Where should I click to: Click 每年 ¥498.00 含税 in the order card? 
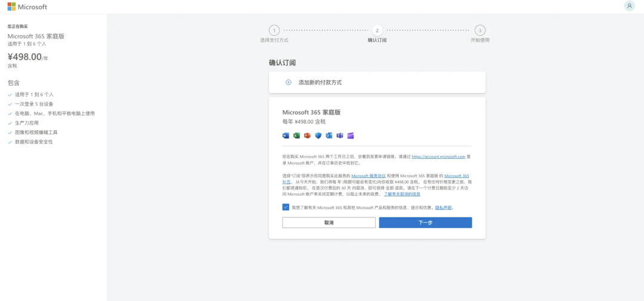[x=304, y=122]
